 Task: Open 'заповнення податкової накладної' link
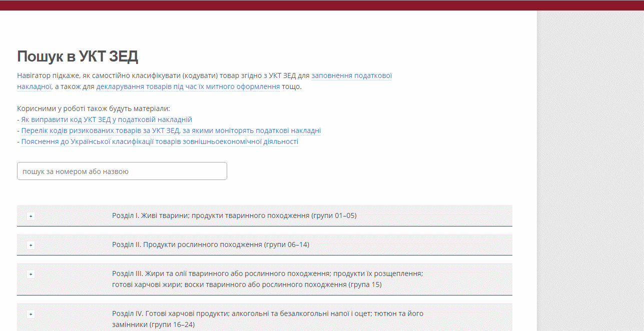pos(351,76)
